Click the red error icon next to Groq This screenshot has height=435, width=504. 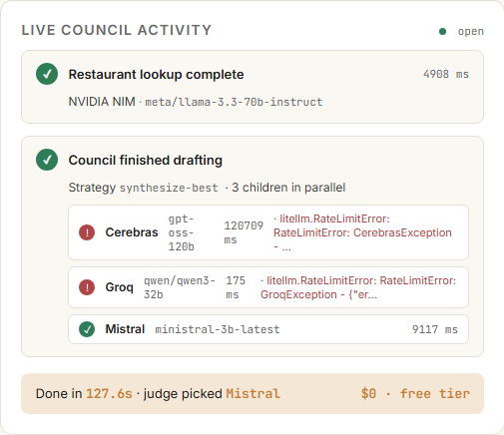click(x=87, y=287)
